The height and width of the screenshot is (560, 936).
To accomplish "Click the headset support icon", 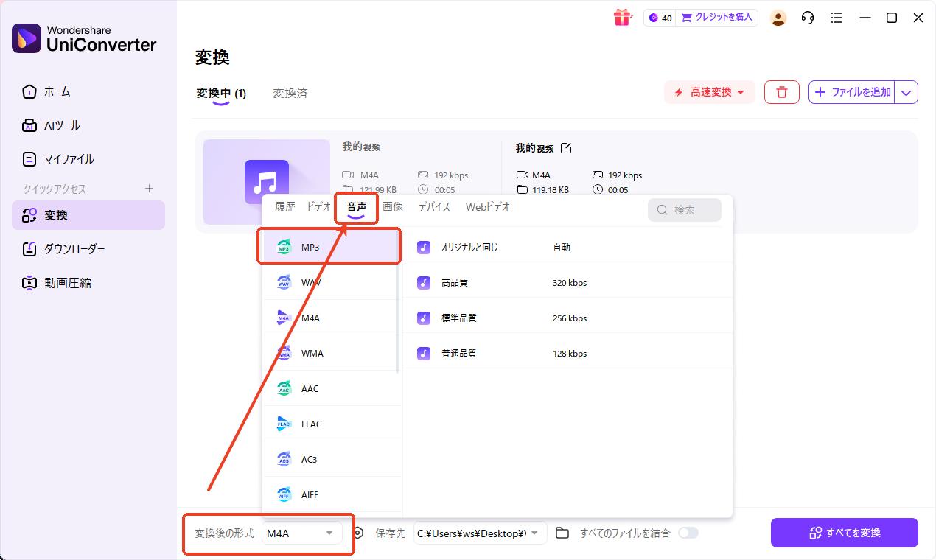I will pos(807,17).
